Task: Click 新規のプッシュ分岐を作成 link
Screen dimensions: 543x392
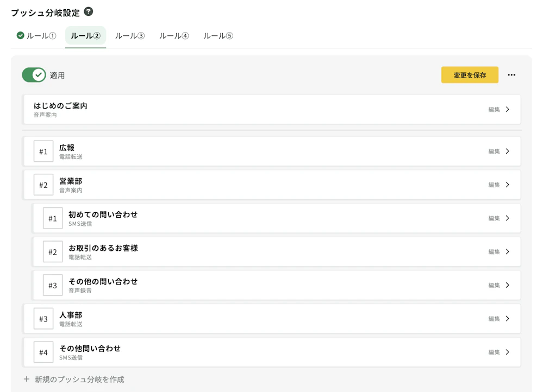Action: pos(79,379)
